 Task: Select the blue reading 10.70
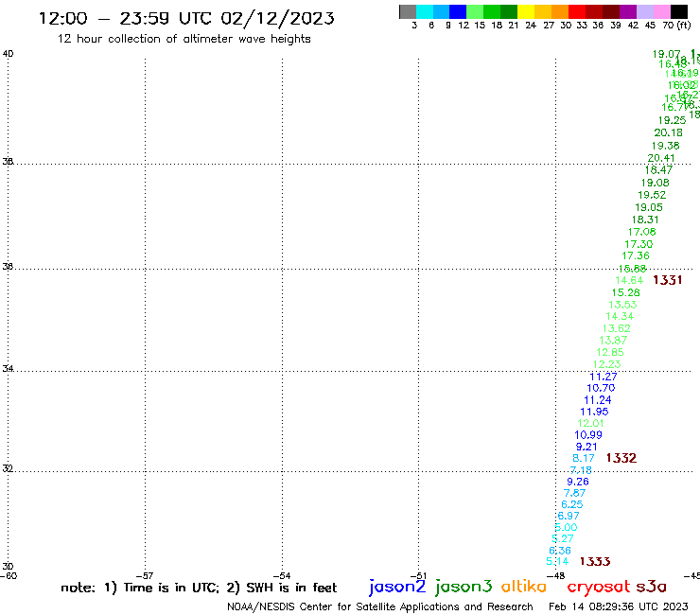601,388
